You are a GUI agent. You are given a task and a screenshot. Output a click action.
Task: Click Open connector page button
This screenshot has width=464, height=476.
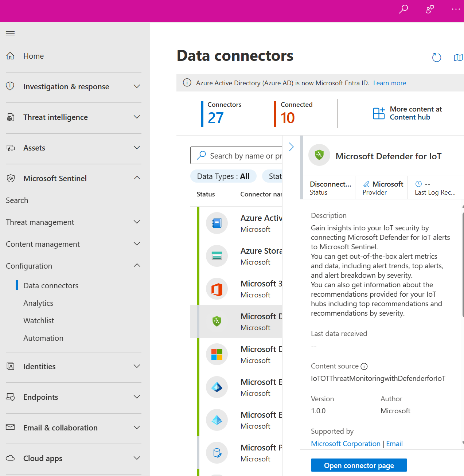tap(359, 465)
